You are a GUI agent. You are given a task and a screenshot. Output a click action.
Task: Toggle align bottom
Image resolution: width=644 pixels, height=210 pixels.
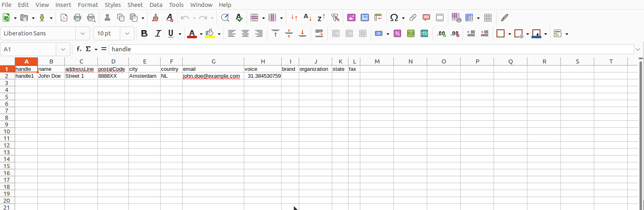302,33
